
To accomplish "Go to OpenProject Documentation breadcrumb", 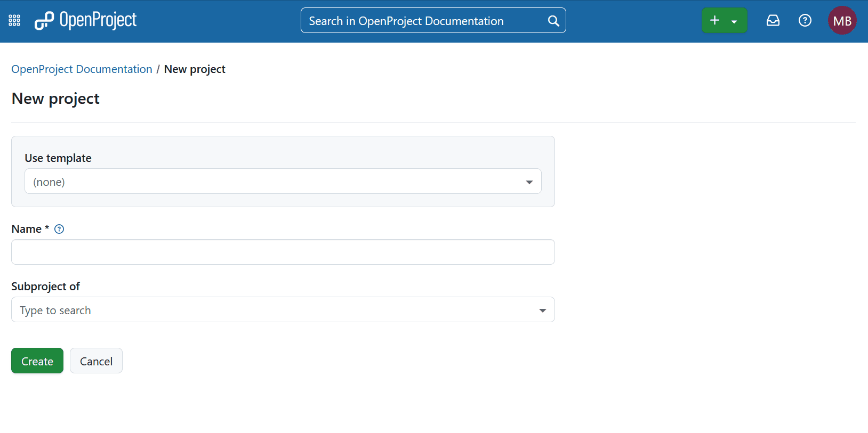I will 82,69.
